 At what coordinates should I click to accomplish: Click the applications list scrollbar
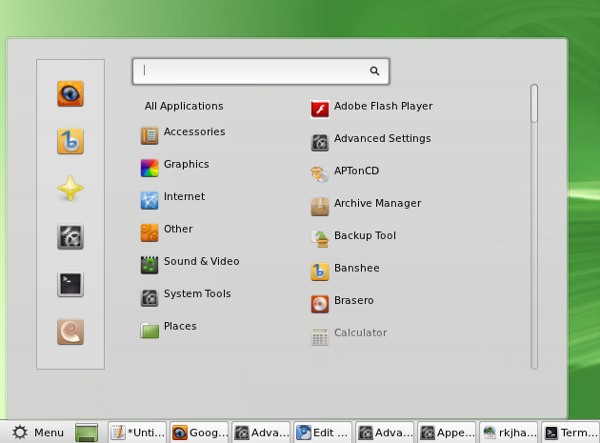click(534, 104)
